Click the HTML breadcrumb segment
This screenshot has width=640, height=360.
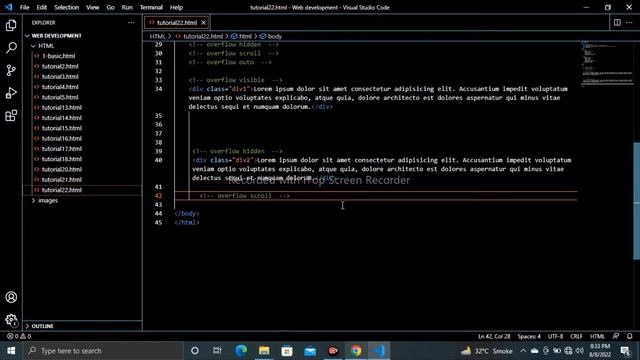(x=157, y=36)
